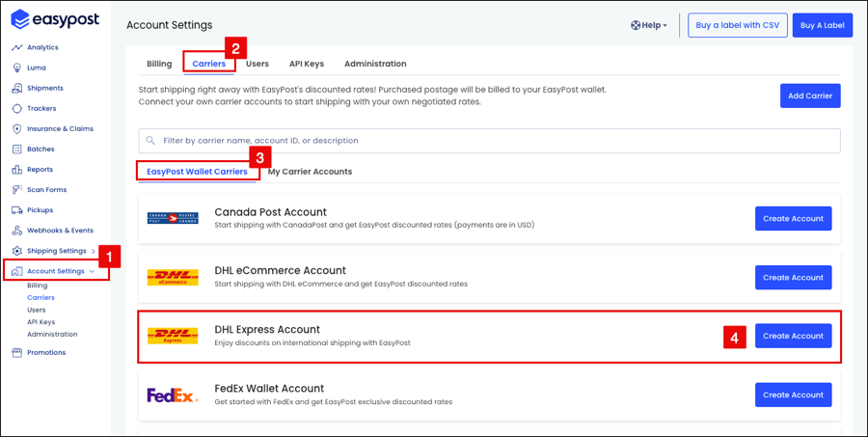Switch to the API Keys tab
The width and height of the screenshot is (868, 437).
(x=307, y=64)
